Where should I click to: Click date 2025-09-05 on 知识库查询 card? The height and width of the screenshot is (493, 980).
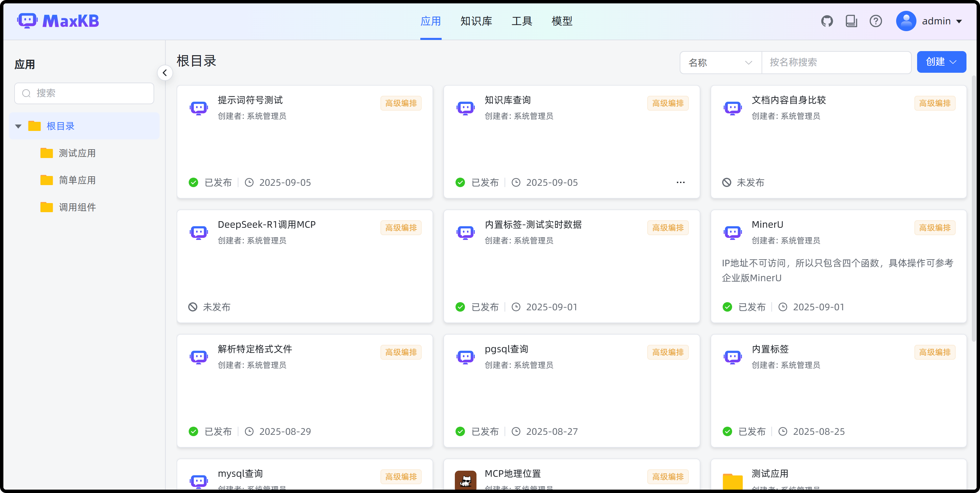(x=552, y=183)
